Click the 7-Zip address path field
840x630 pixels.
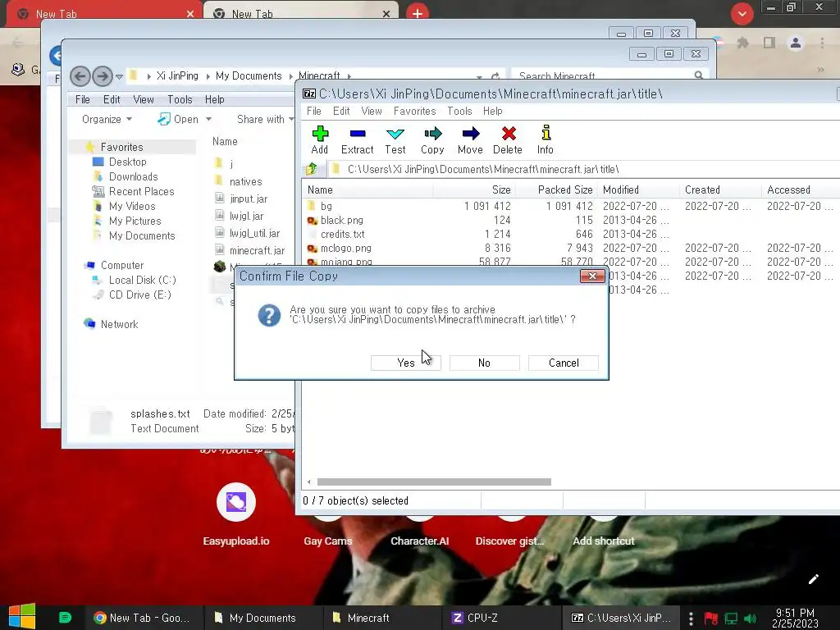pyautogui.click(x=584, y=169)
